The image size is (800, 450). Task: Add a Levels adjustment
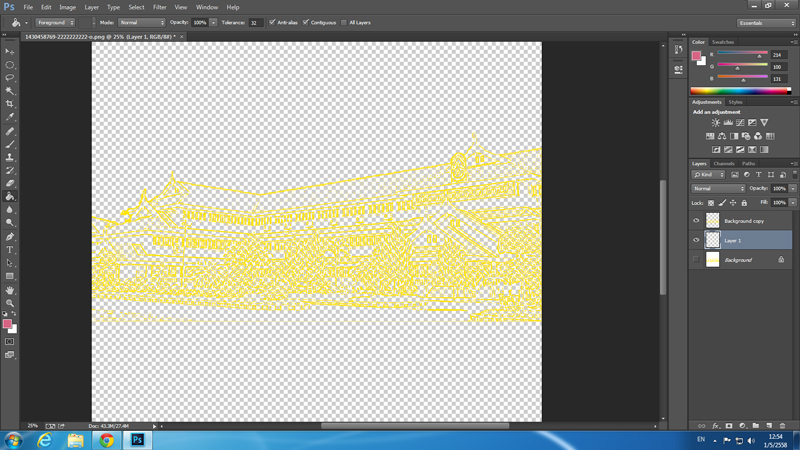click(728, 122)
